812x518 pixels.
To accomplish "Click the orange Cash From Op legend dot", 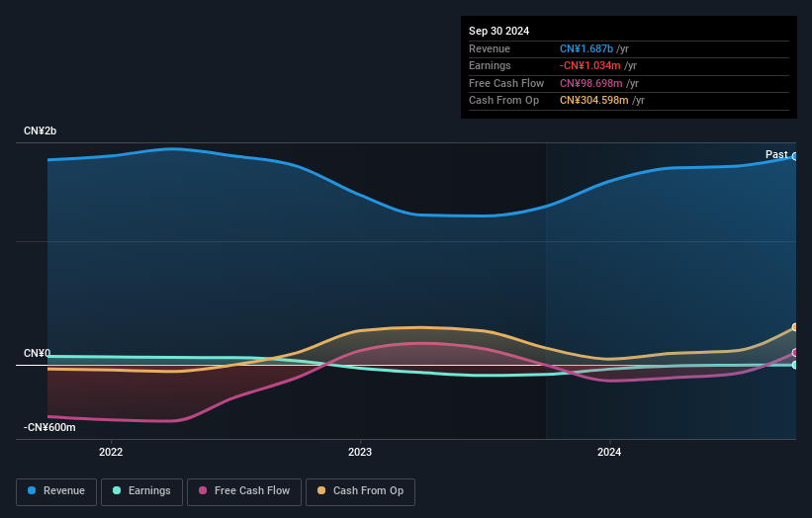I will click(321, 490).
